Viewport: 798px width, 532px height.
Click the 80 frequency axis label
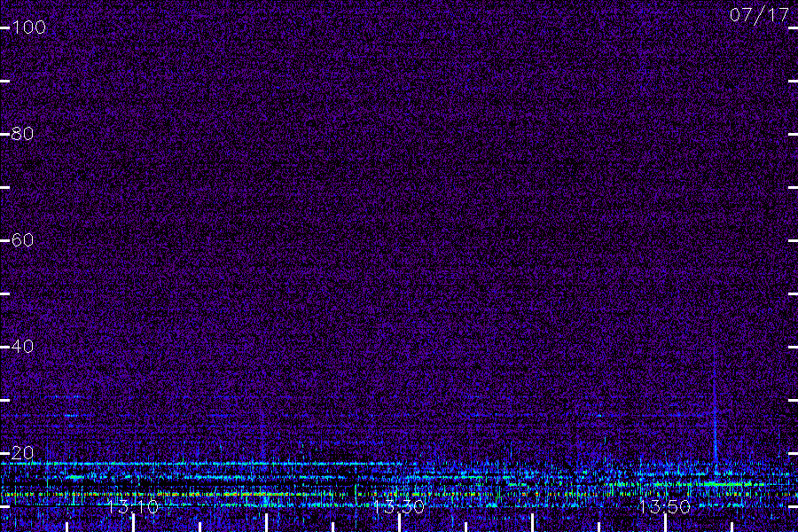pyautogui.click(x=22, y=134)
